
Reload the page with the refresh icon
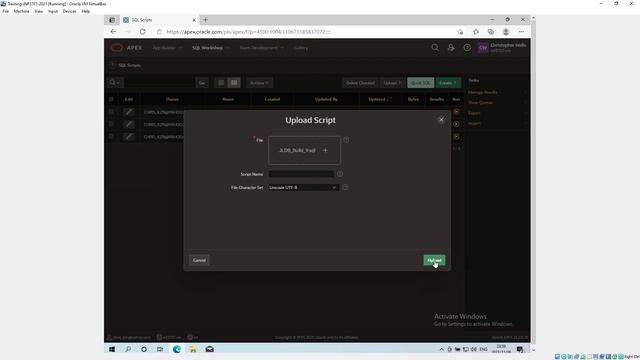pos(142,31)
